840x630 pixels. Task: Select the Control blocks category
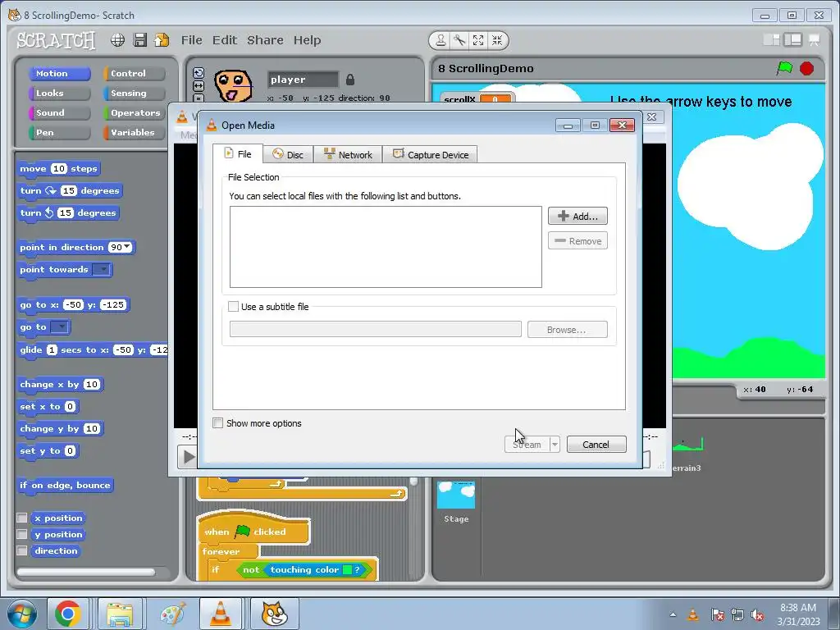coord(134,73)
